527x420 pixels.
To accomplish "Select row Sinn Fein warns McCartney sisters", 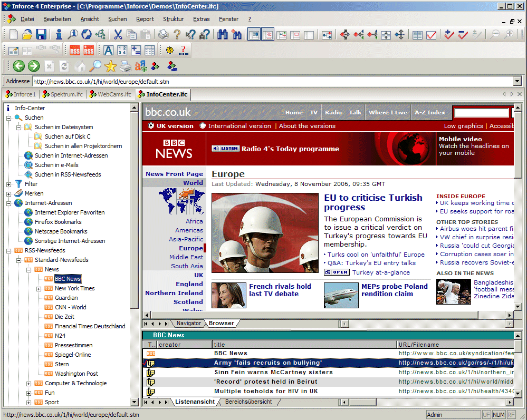I will point(328,373).
